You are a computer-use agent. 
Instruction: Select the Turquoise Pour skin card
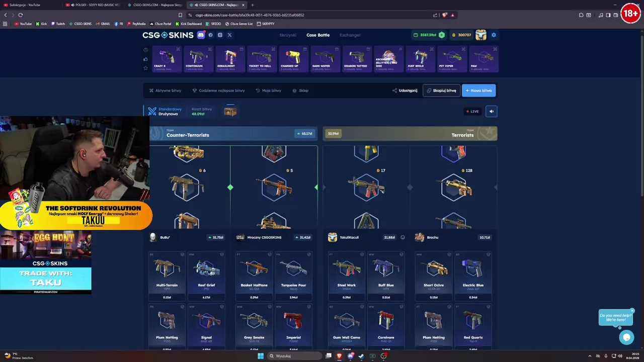click(293, 276)
